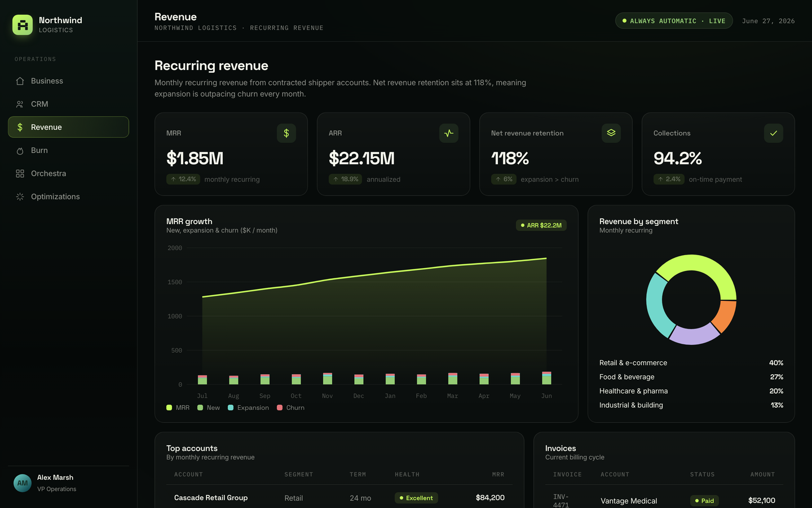Click the checkmark icon on Collections card
The height and width of the screenshot is (508, 812).
pyautogui.click(x=774, y=133)
